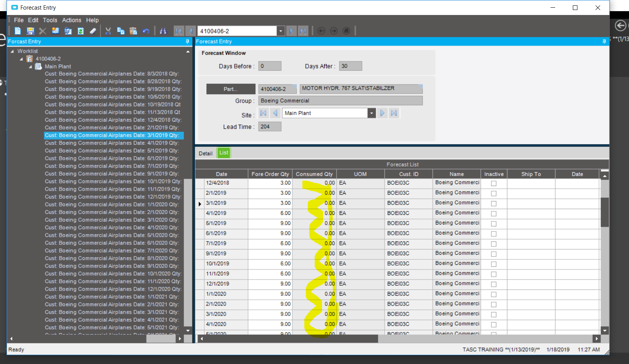Toggle Inactive checkbox for 2/1/2019 row

tap(494, 193)
